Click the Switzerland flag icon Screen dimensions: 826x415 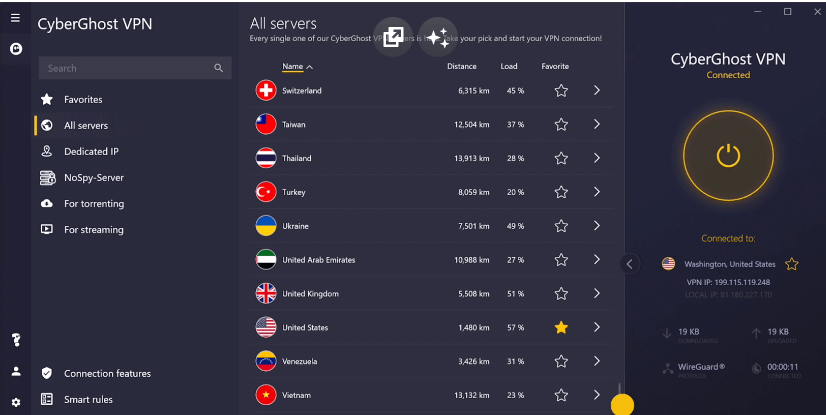click(266, 91)
